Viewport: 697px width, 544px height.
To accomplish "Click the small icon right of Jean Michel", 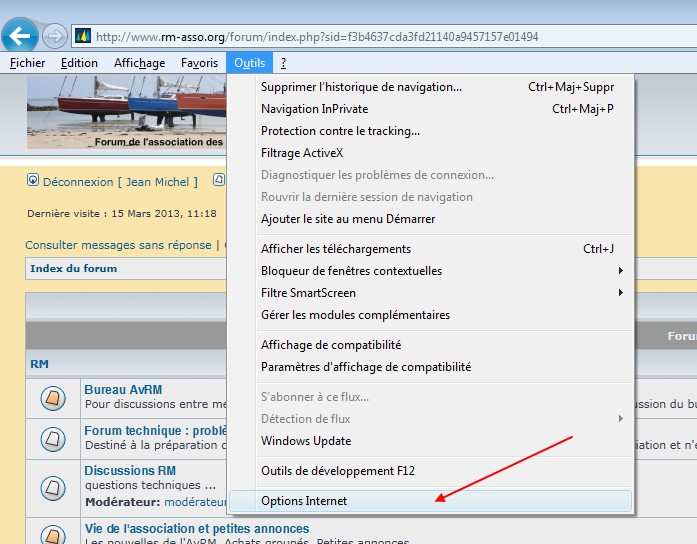I will [219, 180].
